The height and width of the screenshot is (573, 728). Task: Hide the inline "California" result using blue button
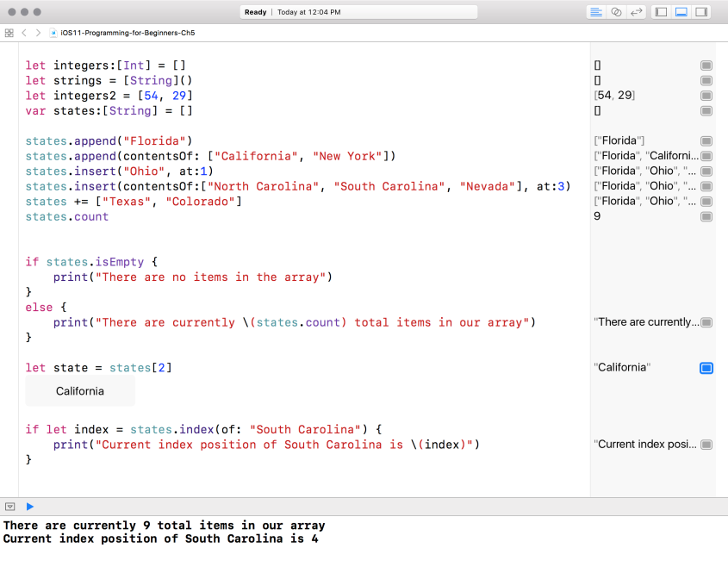(706, 368)
